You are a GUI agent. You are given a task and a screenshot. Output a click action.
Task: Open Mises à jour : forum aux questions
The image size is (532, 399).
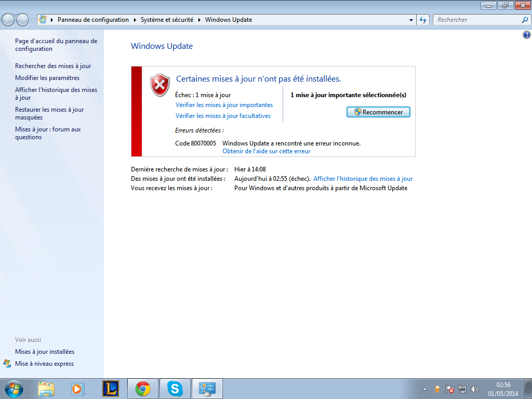[x=48, y=133]
